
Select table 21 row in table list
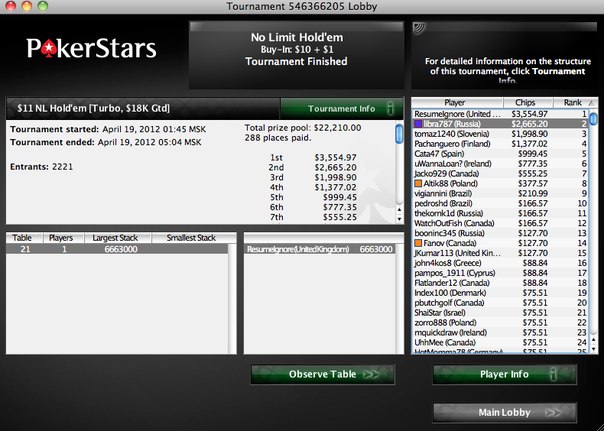point(117,249)
